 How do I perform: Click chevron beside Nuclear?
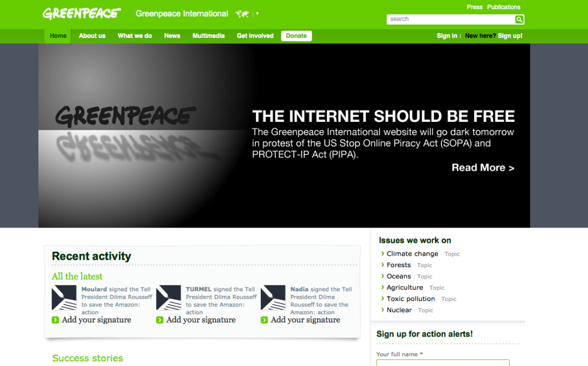(x=382, y=310)
